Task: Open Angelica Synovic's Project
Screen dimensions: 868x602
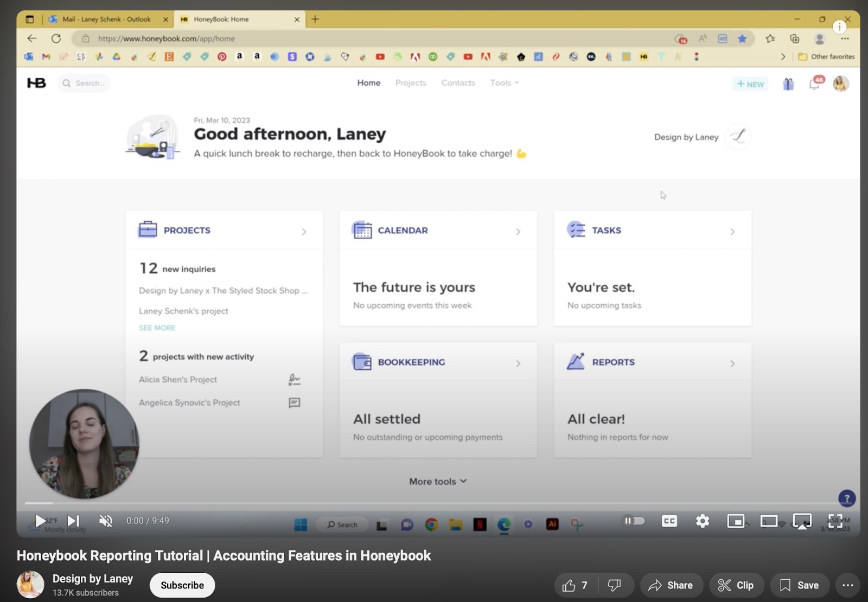Action: click(189, 403)
